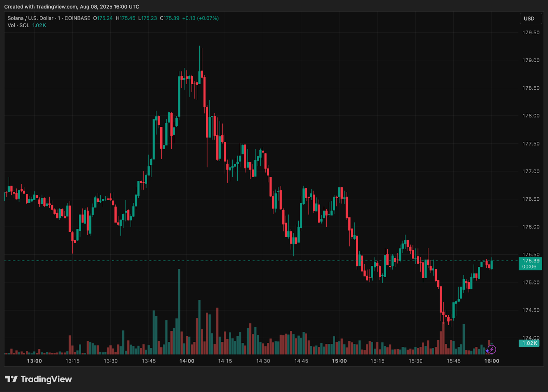The width and height of the screenshot is (548, 392).
Task: Select the 15:00 time axis label
Action: 339,361
